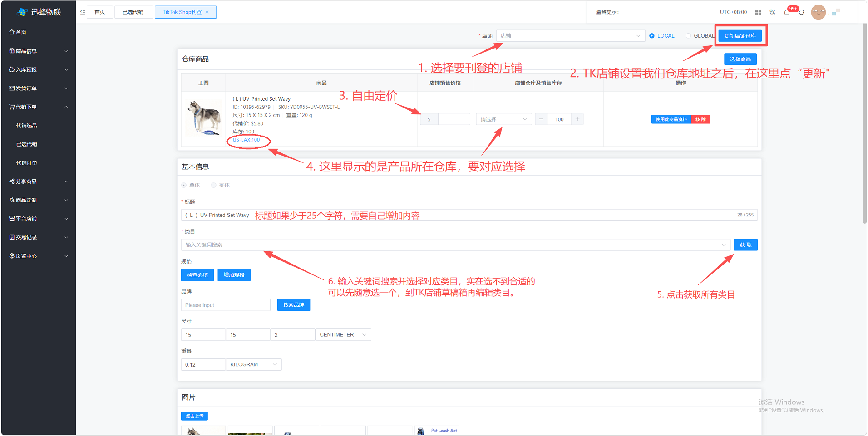The height and width of the screenshot is (436, 868).
Task: Decrease stock quantity with the minus button
Action: pyautogui.click(x=541, y=119)
